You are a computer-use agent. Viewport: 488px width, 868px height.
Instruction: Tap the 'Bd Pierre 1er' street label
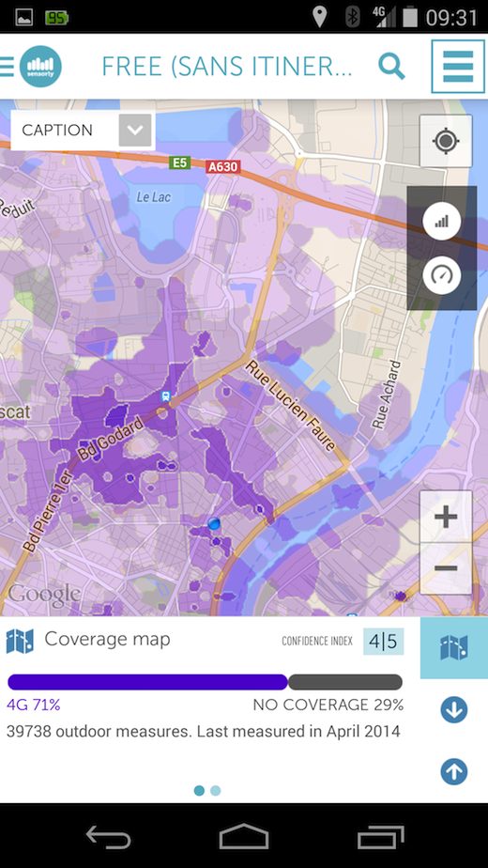[x=48, y=512]
